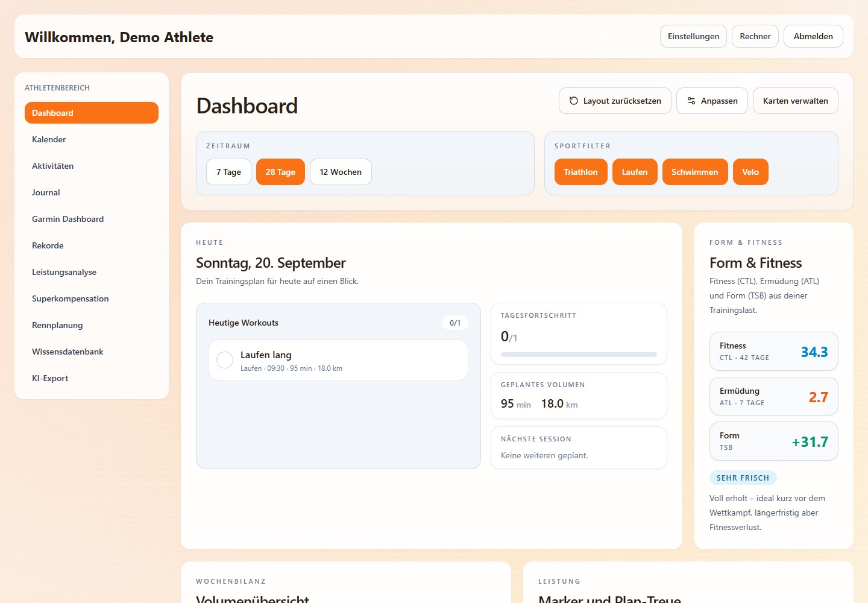Go to Rennplanung in the sidebar
This screenshot has width=868, height=603.
pyautogui.click(x=92, y=325)
